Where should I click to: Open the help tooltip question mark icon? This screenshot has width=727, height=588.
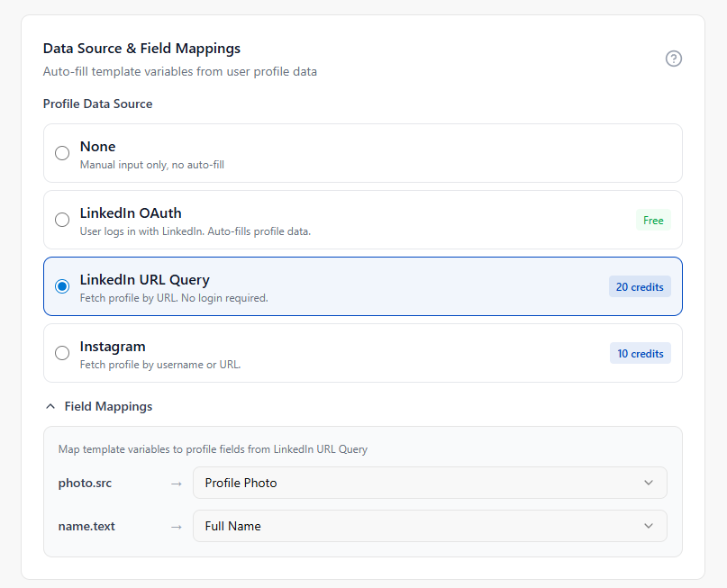pyautogui.click(x=673, y=59)
